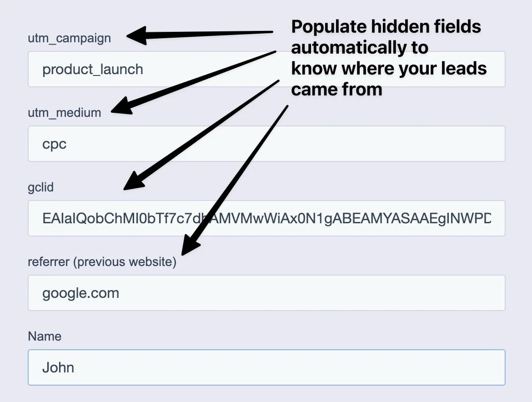
Task: Click the referrer field showing google.com
Action: pyautogui.click(x=266, y=293)
